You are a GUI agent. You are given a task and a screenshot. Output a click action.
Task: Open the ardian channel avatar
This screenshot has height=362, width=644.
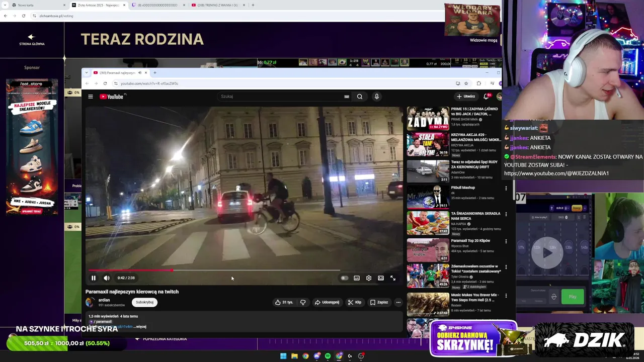(x=90, y=302)
